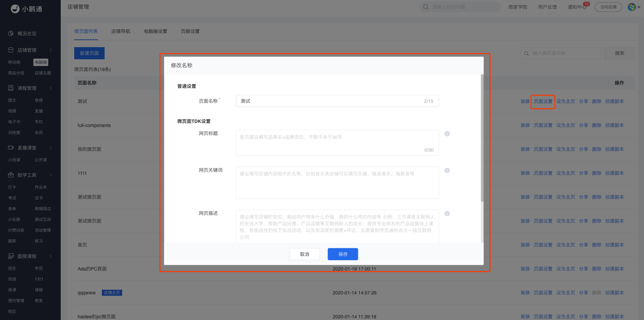This screenshot has width=644, height=320.
Task: Switch to the 电脑端设置 tab
Action: pyautogui.click(x=156, y=31)
